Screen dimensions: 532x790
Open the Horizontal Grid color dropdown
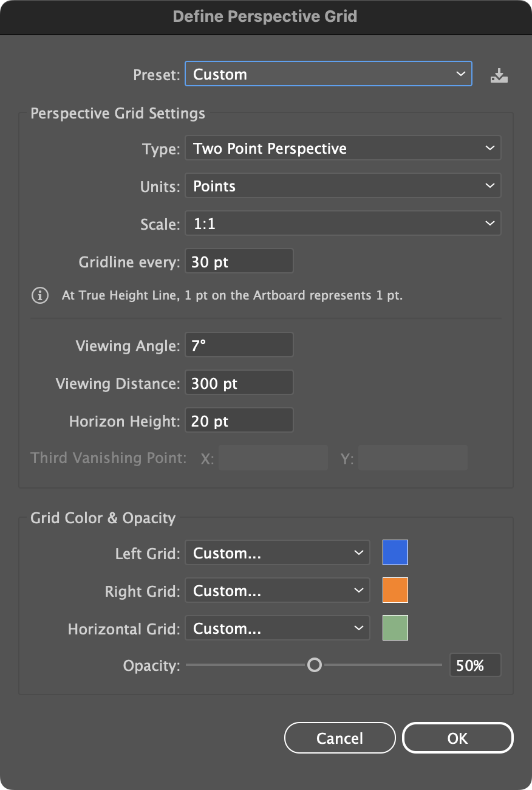pyautogui.click(x=277, y=628)
